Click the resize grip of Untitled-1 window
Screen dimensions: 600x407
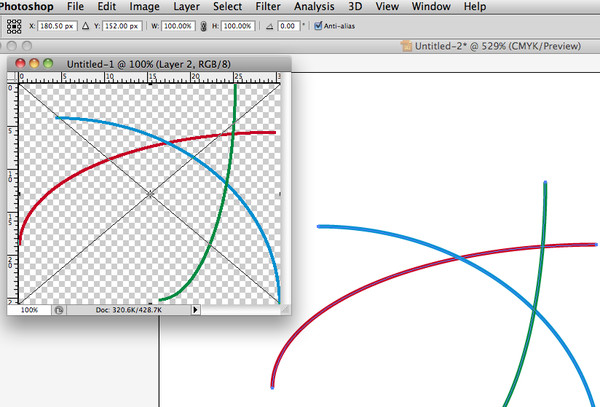click(x=285, y=310)
